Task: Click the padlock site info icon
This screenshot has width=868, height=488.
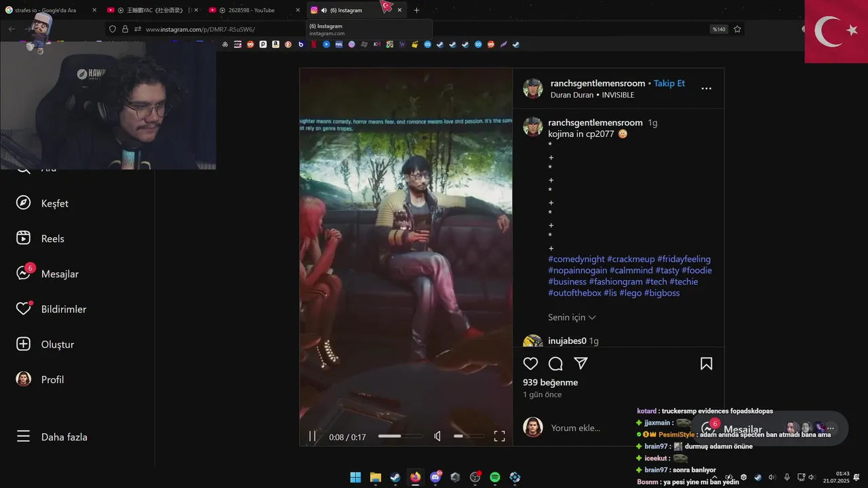Action: [125, 29]
